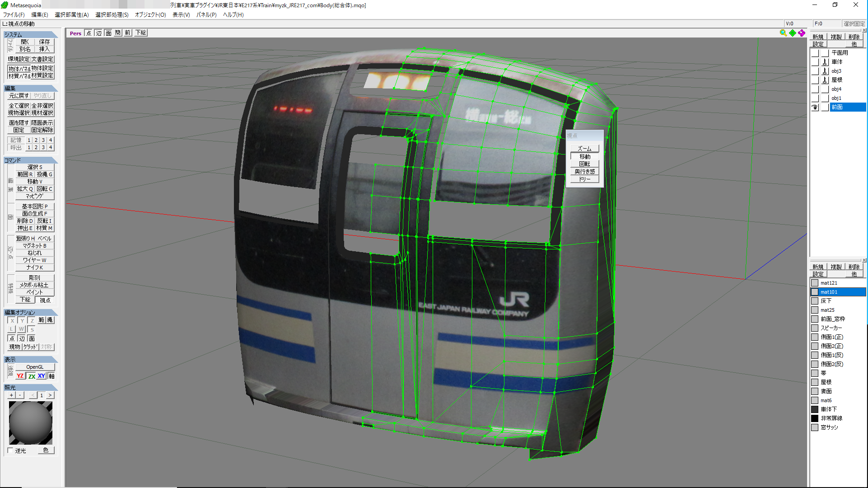
Task: Unlock the key icon for obj3 object
Action: point(825,71)
